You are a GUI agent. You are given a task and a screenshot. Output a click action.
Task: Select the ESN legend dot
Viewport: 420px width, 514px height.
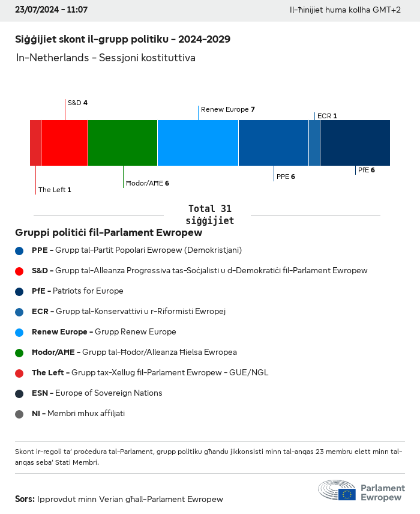(x=20, y=393)
